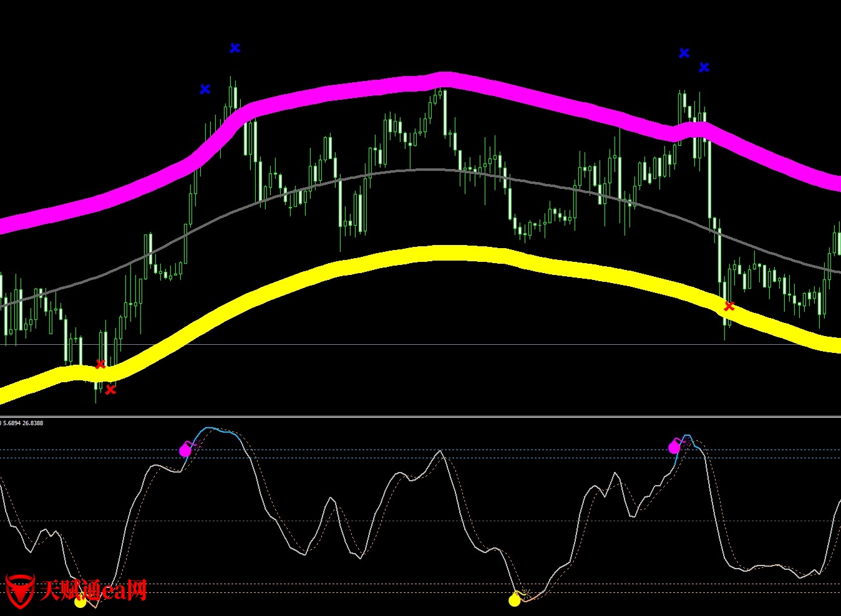Click the right magenta dot in the oscillator
This screenshot has height=616, width=841.
674,447
